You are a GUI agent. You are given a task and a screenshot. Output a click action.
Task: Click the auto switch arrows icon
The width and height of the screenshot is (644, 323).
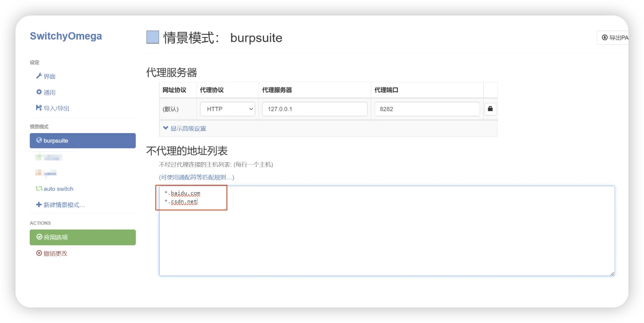(x=39, y=189)
